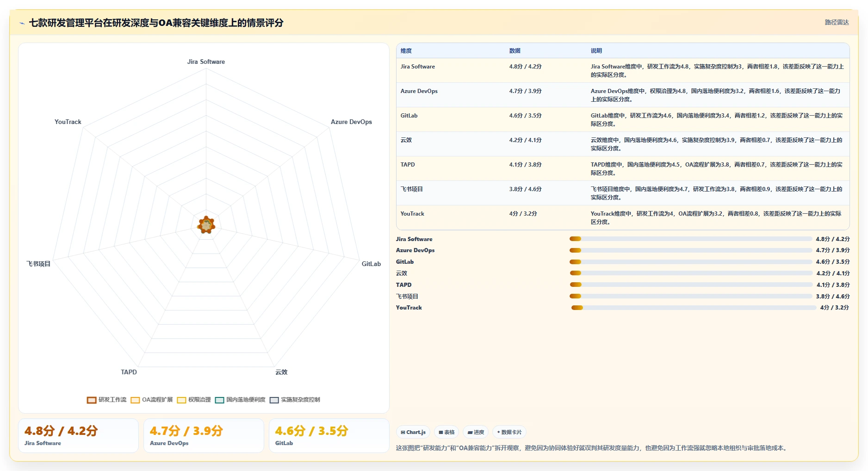The width and height of the screenshot is (868, 471).
Task: Toggle OA流程扩展 legend swatch
Action: [x=135, y=400]
